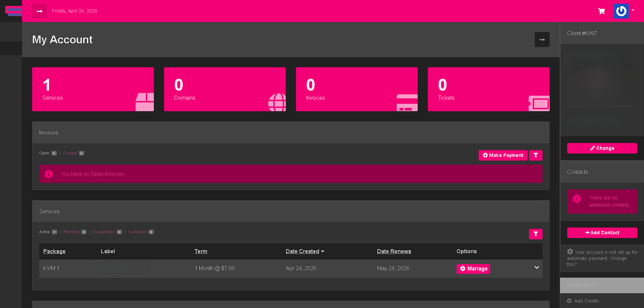Click the filter funnel icon in Invoices section
The width and height of the screenshot is (644, 308).
535,155
